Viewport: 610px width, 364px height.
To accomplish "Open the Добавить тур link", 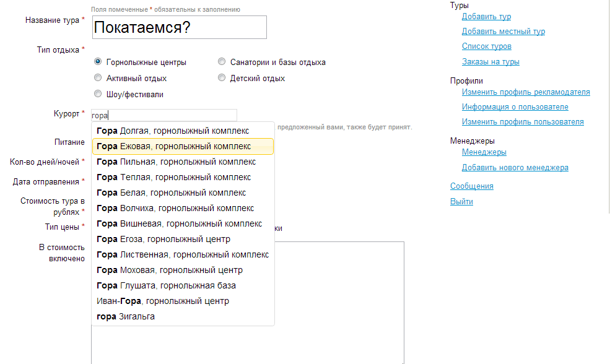I will point(486,17).
